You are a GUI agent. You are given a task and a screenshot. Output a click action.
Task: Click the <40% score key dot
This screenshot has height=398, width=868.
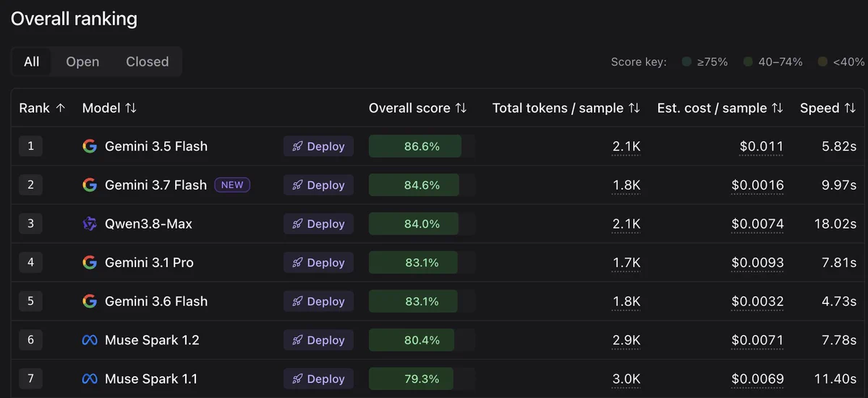822,62
